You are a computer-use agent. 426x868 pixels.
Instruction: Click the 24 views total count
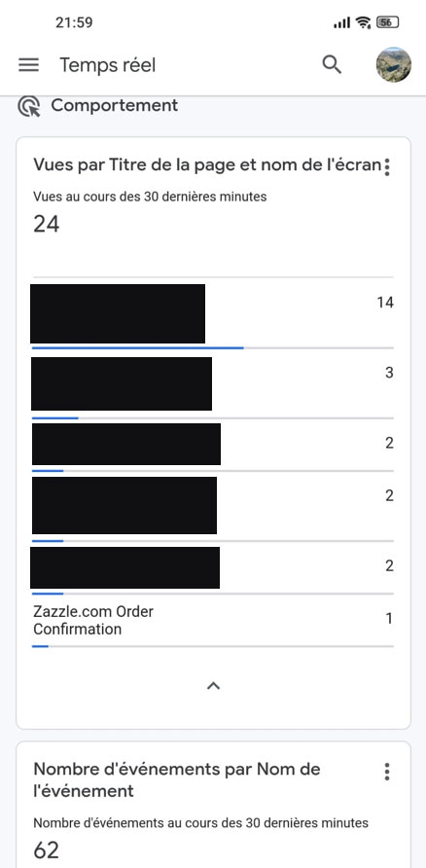pyautogui.click(x=47, y=224)
